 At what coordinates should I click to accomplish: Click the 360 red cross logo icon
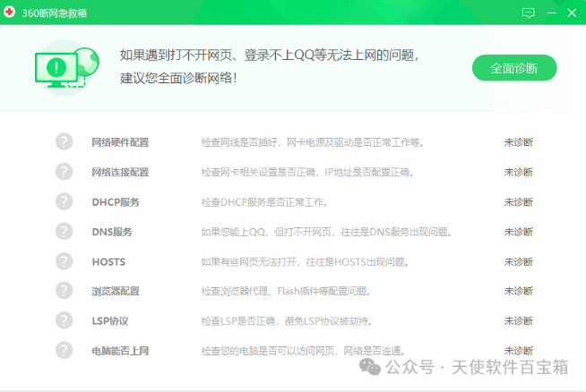pyautogui.click(x=9, y=13)
